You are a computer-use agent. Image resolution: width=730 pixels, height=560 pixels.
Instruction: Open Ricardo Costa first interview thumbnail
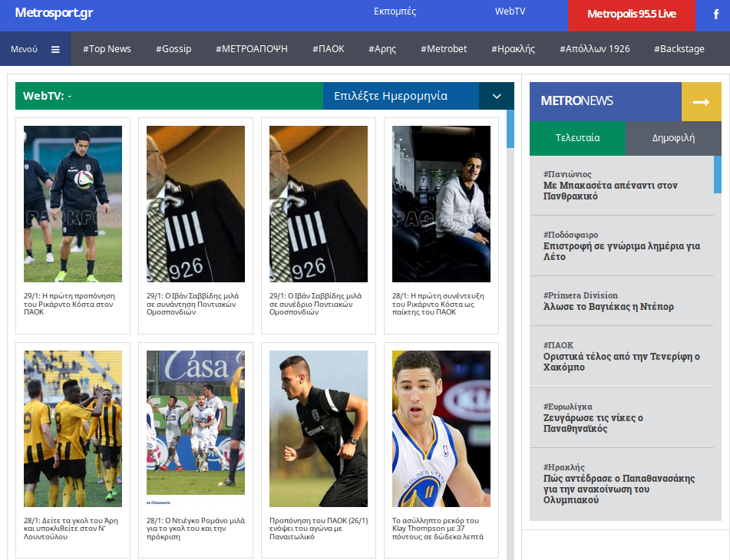(x=441, y=204)
